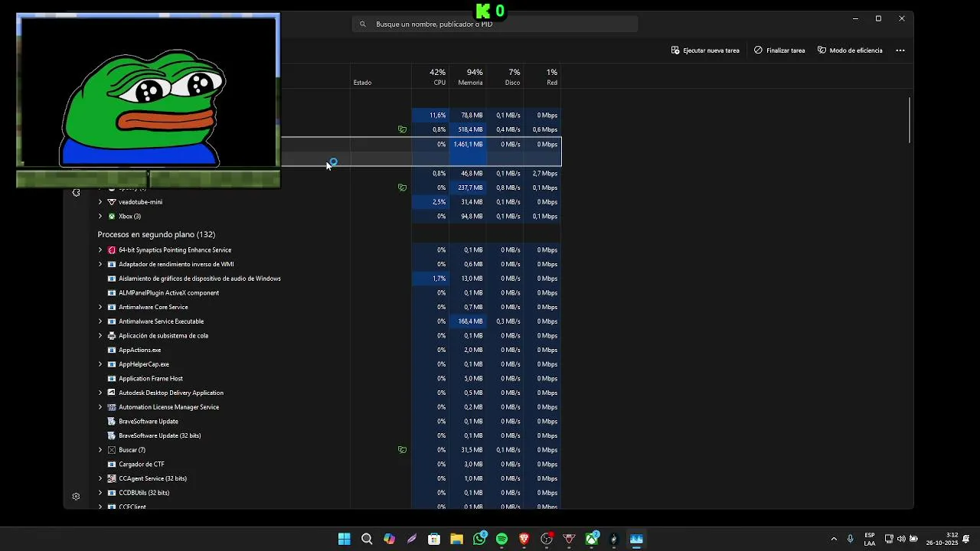Click Ejecutar nueva tarea
Image resolution: width=980 pixels, height=551 pixels.
(x=705, y=51)
